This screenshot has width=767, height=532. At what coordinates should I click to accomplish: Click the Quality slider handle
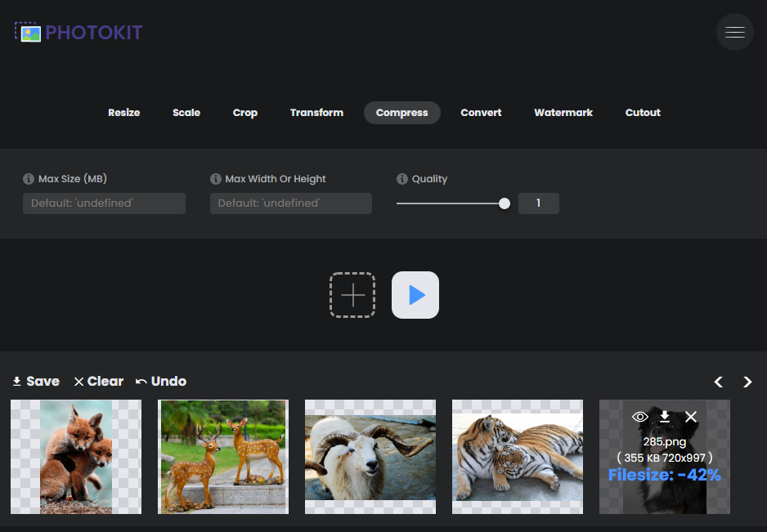click(505, 203)
